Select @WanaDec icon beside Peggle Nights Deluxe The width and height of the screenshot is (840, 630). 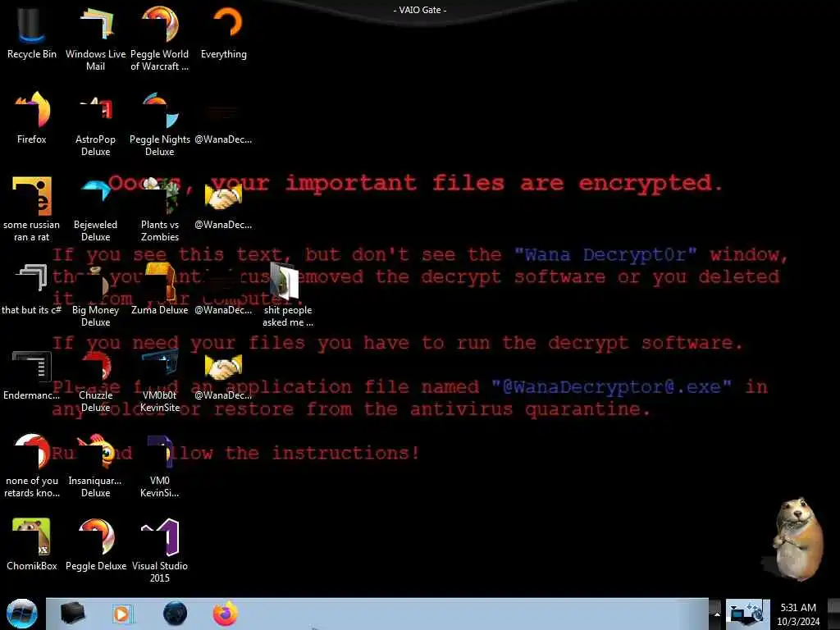click(223, 118)
